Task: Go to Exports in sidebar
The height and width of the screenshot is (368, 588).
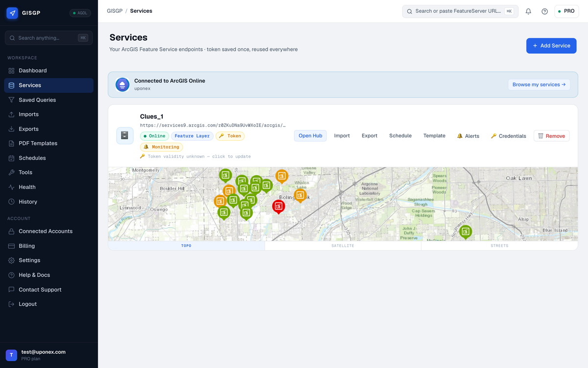Action: (x=49, y=129)
